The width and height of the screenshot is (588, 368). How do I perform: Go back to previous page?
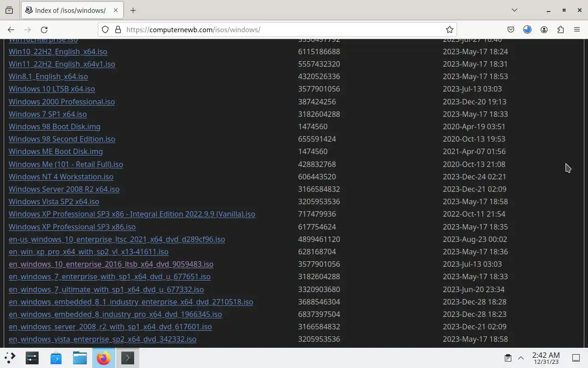[11, 29]
